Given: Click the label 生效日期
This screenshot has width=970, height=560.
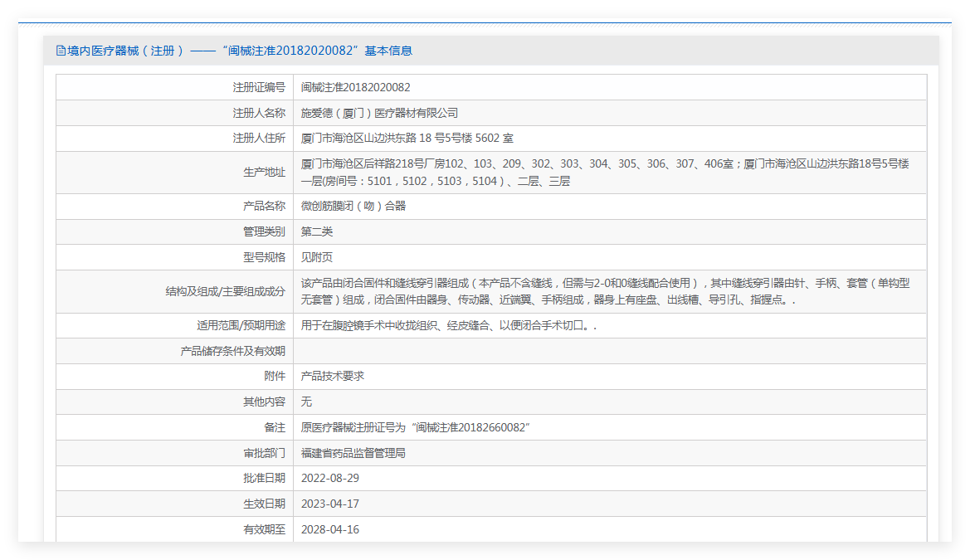Looking at the screenshot, I should [264, 504].
